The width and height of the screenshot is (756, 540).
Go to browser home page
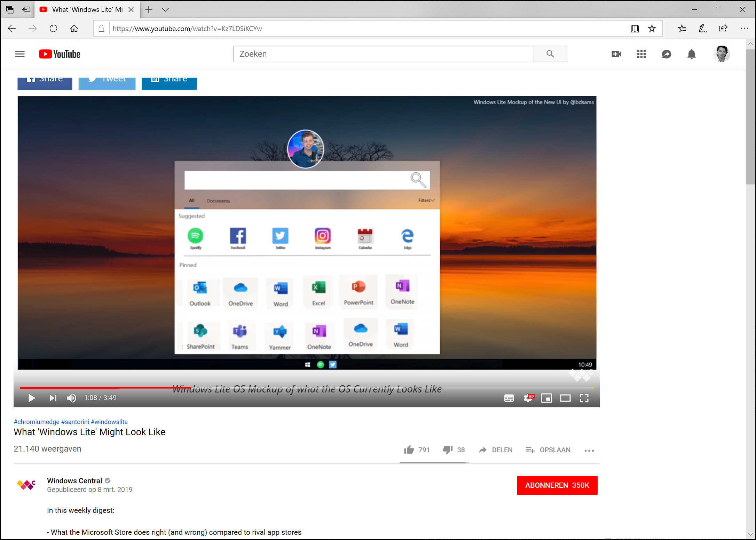74,29
